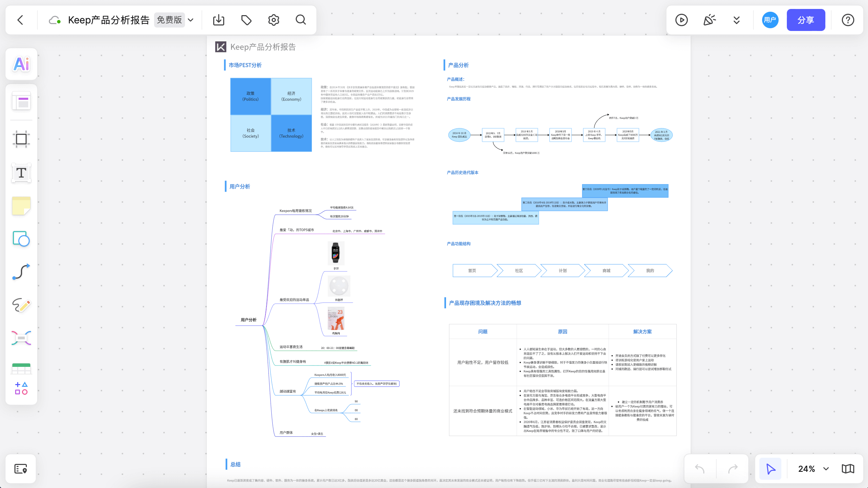Select the 社会 (Society) block
This screenshot has width=868, height=488.
tap(250, 133)
